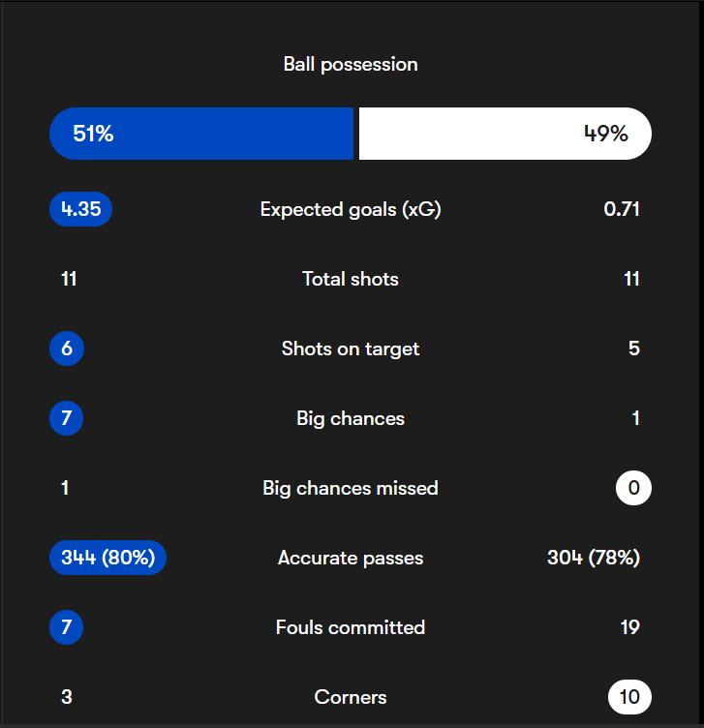Select the Fouls committed label
The width and height of the screenshot is (704, 728).
click(x=351, y=627)
